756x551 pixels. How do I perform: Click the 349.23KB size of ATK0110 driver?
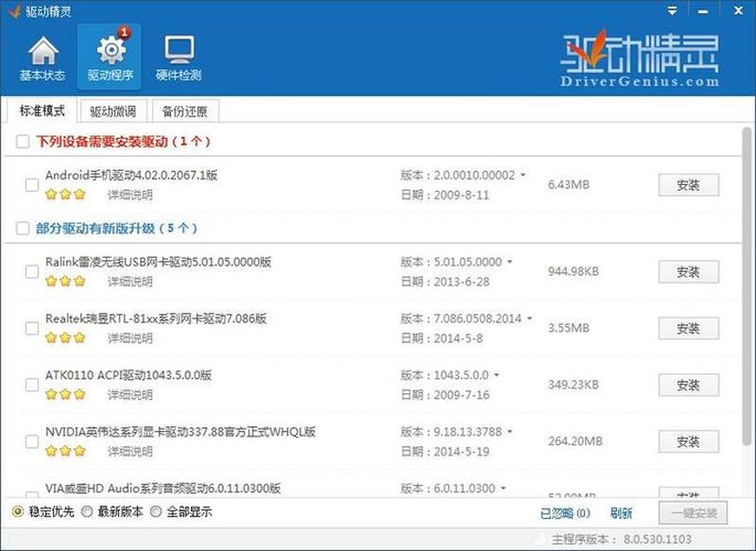(x=574, y=385)
